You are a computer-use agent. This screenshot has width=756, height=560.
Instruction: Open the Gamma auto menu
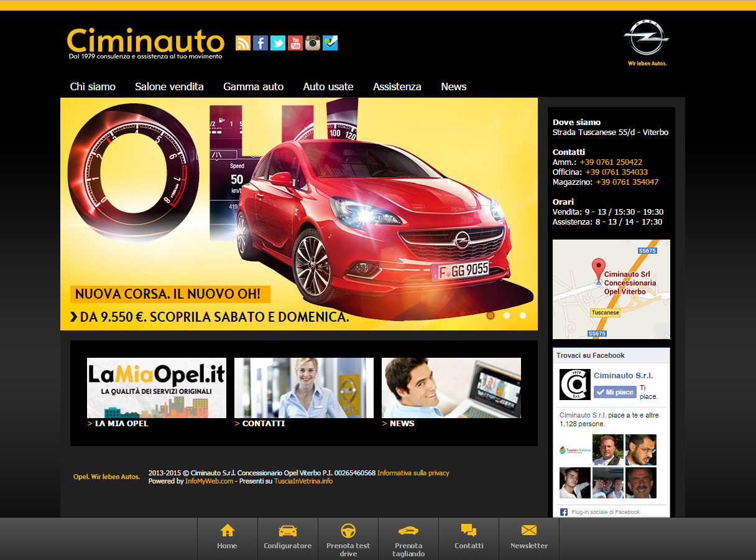(x=254, y=86)
